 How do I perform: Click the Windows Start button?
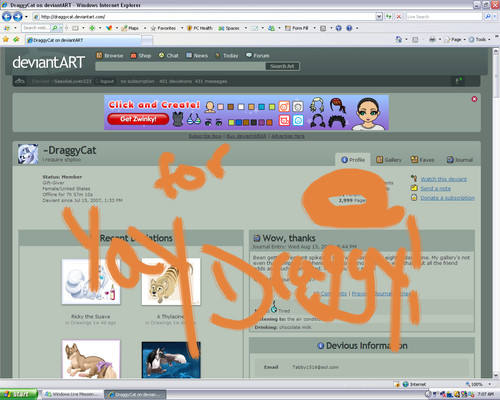(x=18, y=394)
